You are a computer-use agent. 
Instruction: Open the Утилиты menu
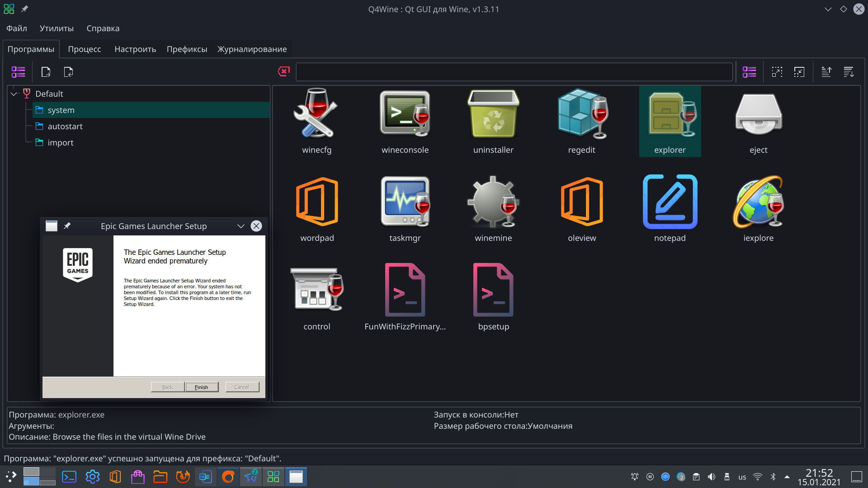(x=57, y=28)
